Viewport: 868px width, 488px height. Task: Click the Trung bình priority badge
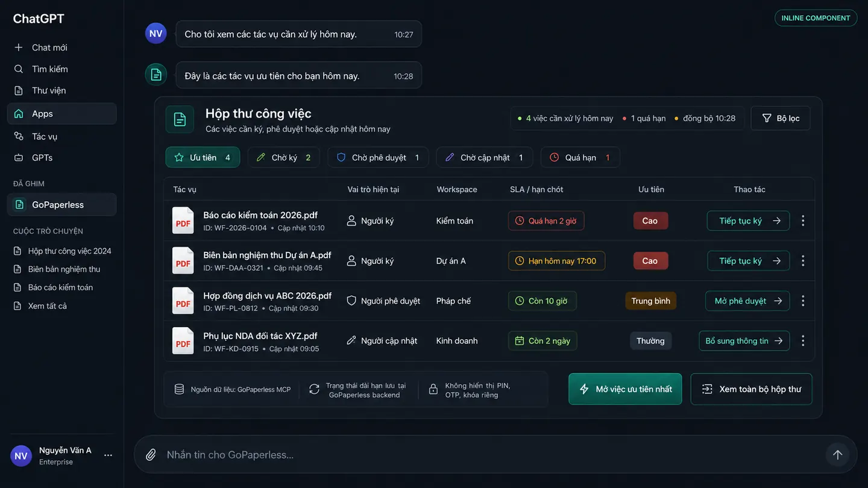(651, 301)
